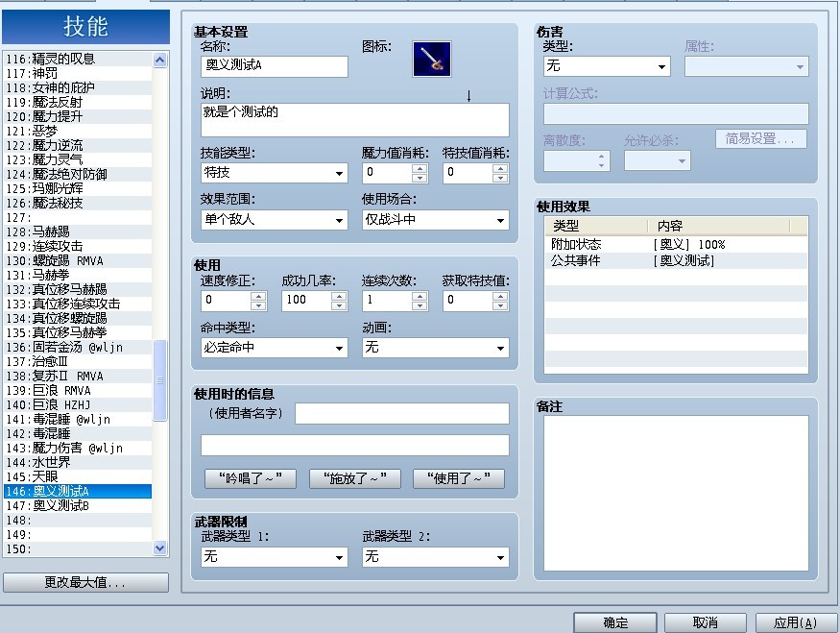840x633 pixels.
Task: Select skill 124:魔法绝对防御
Action: tap(78, 174)
